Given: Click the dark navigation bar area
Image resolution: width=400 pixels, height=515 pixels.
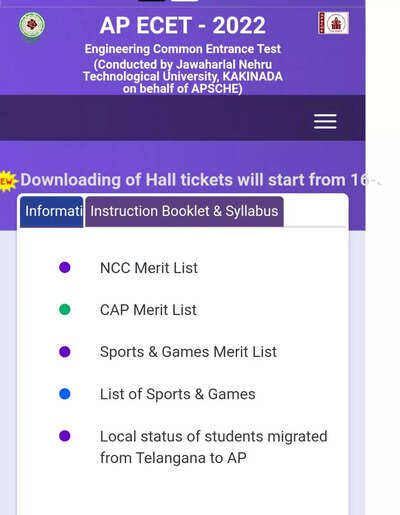Looking at the screenshot, I should (150, 118).
